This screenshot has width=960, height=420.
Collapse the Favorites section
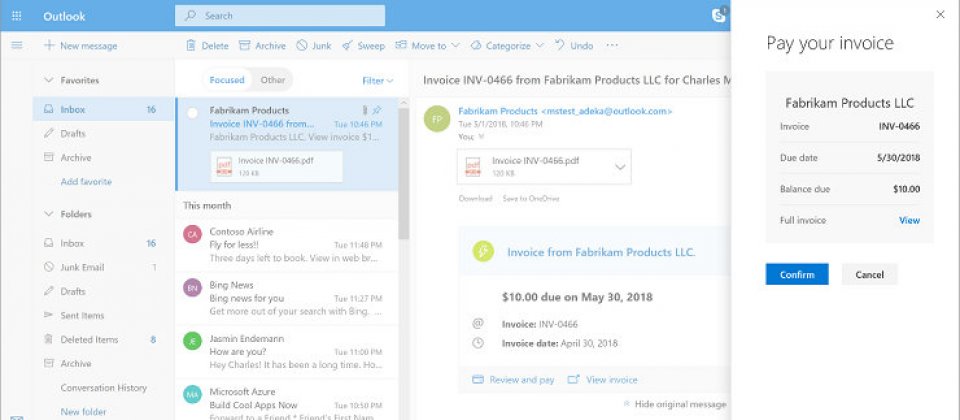(49, 80)
